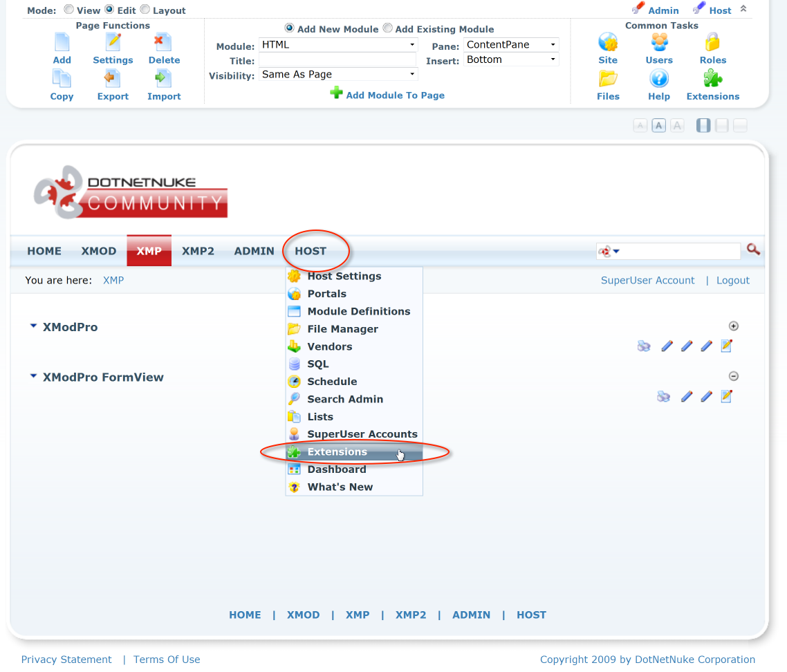Click the XModPro FormView people icon
The height and width of the screenshot is (672, 787).
tap(663, 397)
